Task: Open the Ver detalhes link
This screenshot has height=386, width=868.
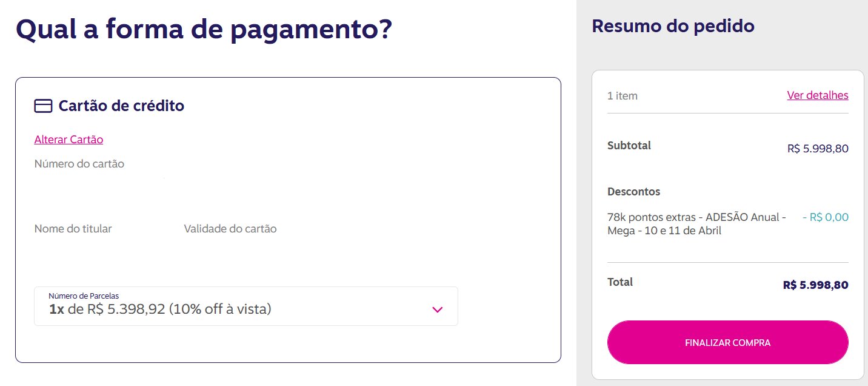Action: click(x=818, y=95)
